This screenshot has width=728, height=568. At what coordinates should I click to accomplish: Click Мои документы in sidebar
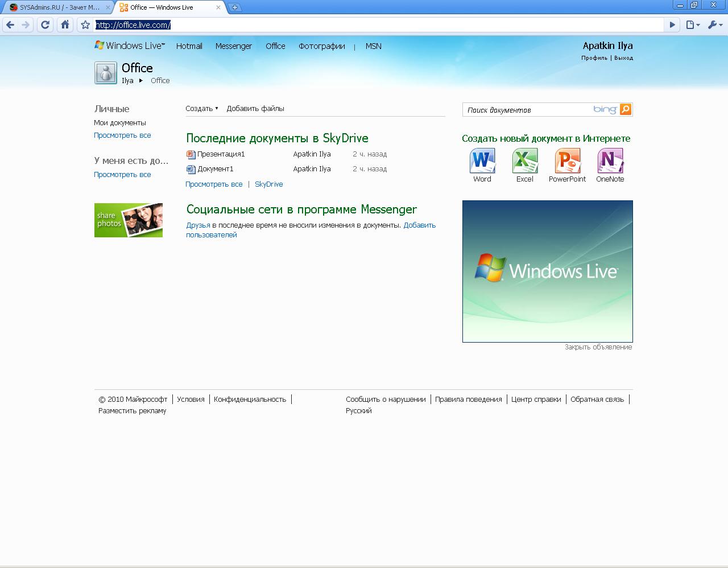tap(120, 123)
